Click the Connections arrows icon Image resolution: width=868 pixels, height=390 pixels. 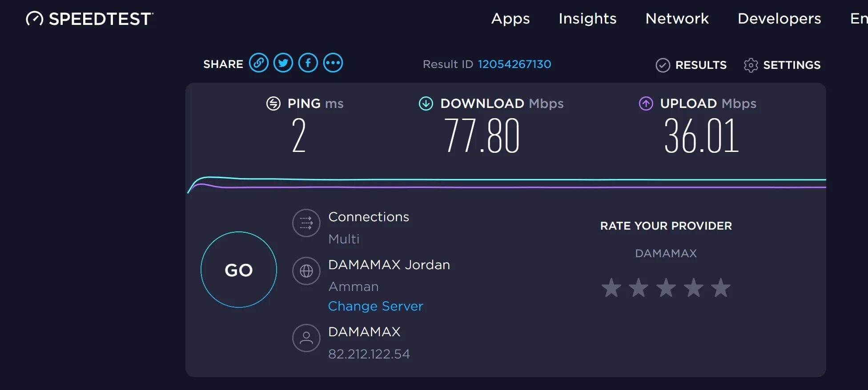click(x=306, y=223)
